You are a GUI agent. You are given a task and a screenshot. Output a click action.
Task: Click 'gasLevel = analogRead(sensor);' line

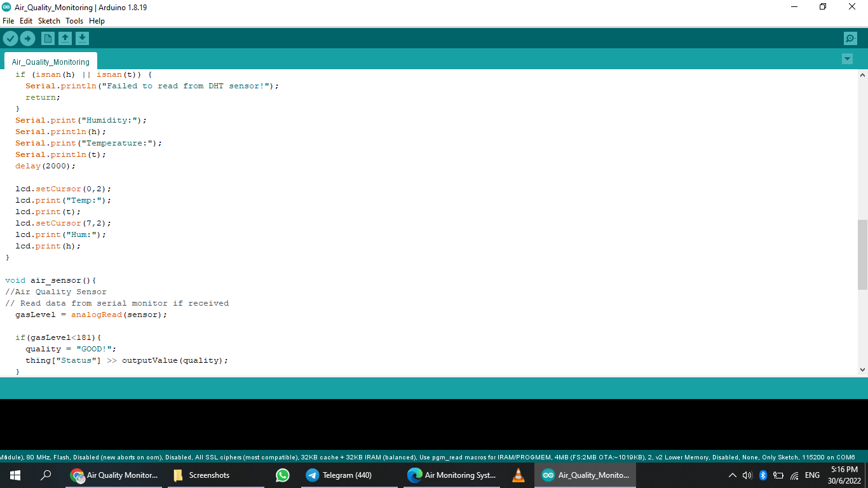[92, 315]
